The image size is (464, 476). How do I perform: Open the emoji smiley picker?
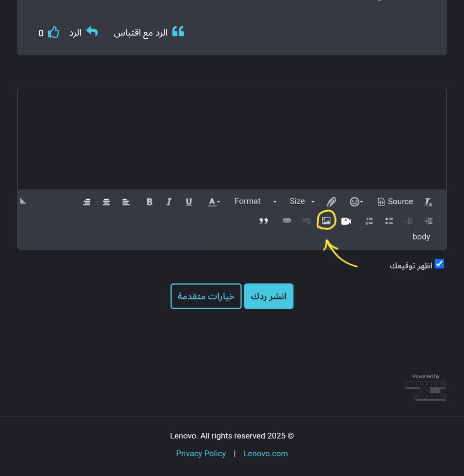point(354,201)
